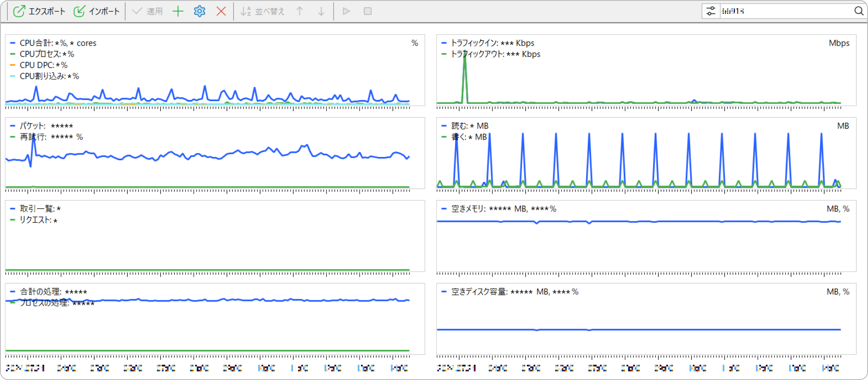Open settings with the gear icon
Viewport: 868px width, 380px height.
click(200, 11)
